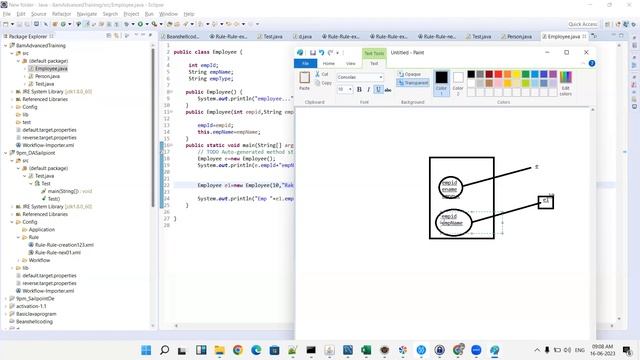Open the font size dropdown in Paint

pyautogui.click(x=350, y=89)
